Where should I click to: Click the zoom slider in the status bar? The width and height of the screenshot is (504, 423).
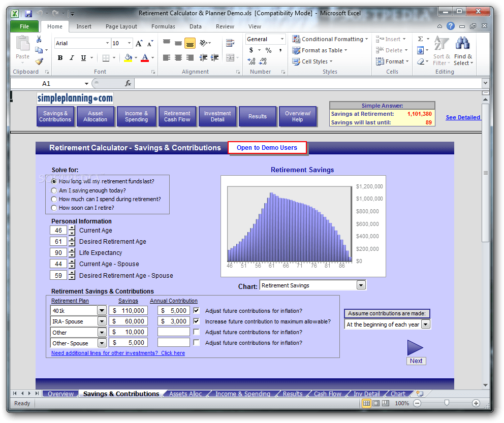tap(446, 403)
